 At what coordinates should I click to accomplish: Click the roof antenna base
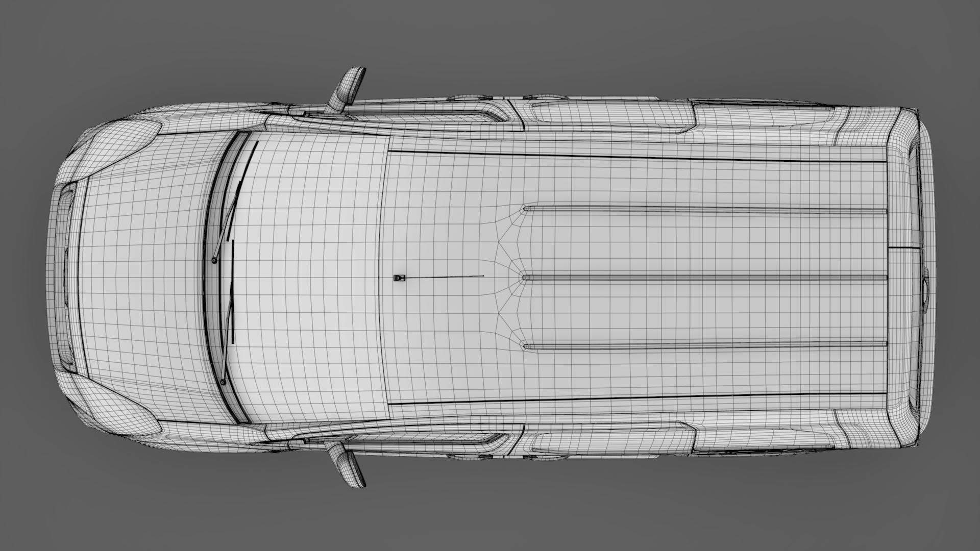click(x=399, y=278)
